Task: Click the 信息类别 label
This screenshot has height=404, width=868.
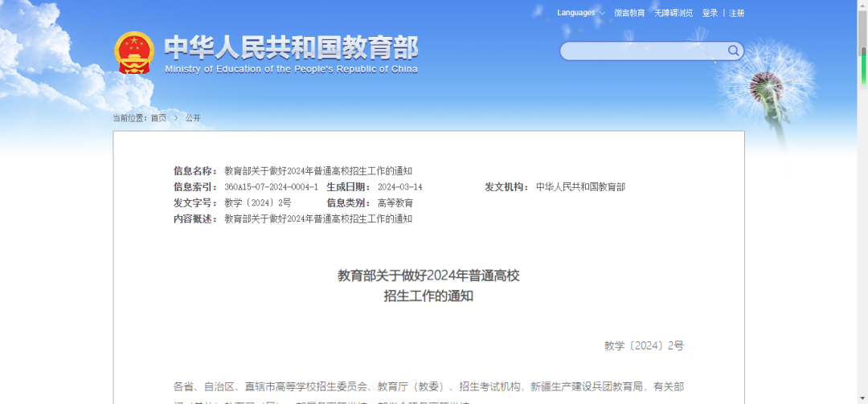Action: [x=350, y=203]
